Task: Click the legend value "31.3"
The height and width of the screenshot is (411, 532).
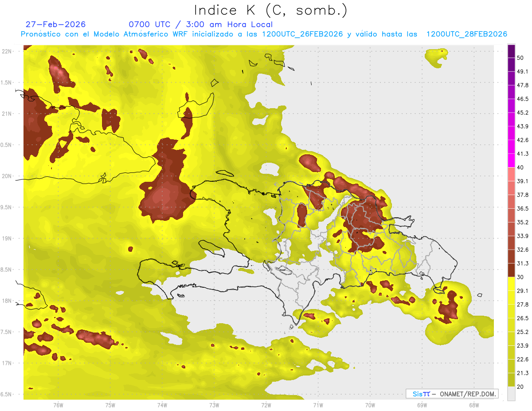Action: point(523,263)
